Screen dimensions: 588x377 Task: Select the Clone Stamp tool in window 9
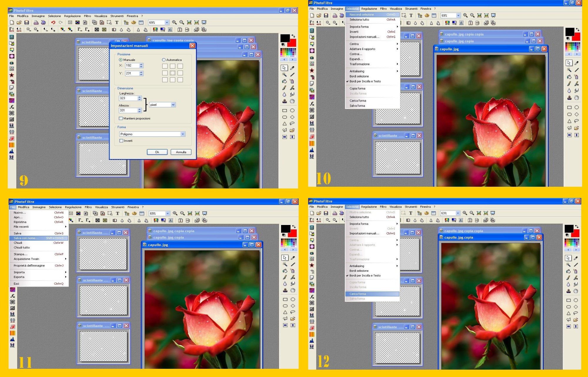pyautogui.click(x=284, y=101)
